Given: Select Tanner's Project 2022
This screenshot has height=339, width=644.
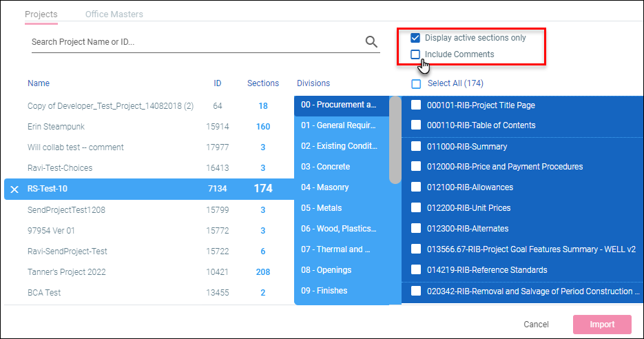Looking at the screenshot, I should [x=67, y=272].
